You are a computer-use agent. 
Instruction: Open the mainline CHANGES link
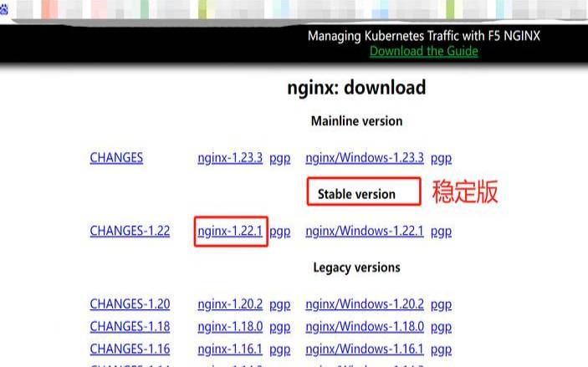click(x=116, y=158)
